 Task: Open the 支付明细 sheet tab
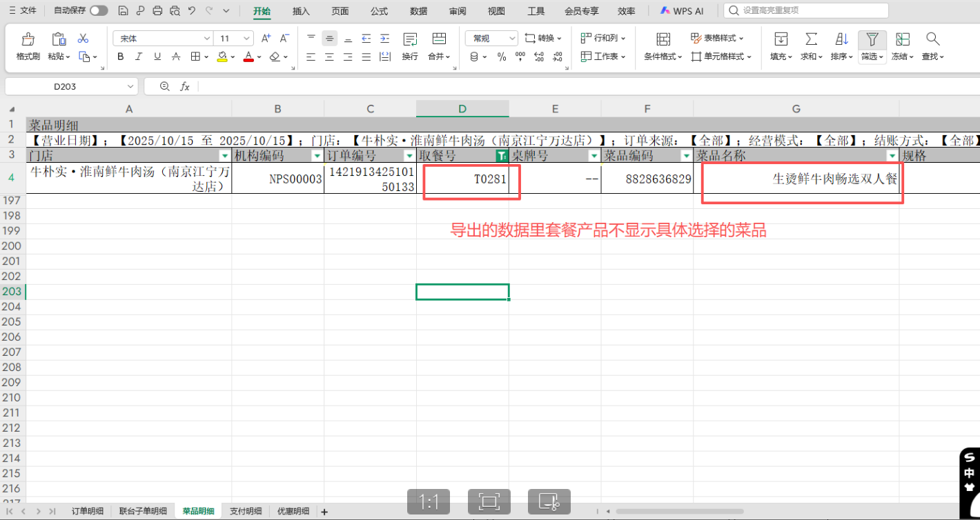(246, 512)
